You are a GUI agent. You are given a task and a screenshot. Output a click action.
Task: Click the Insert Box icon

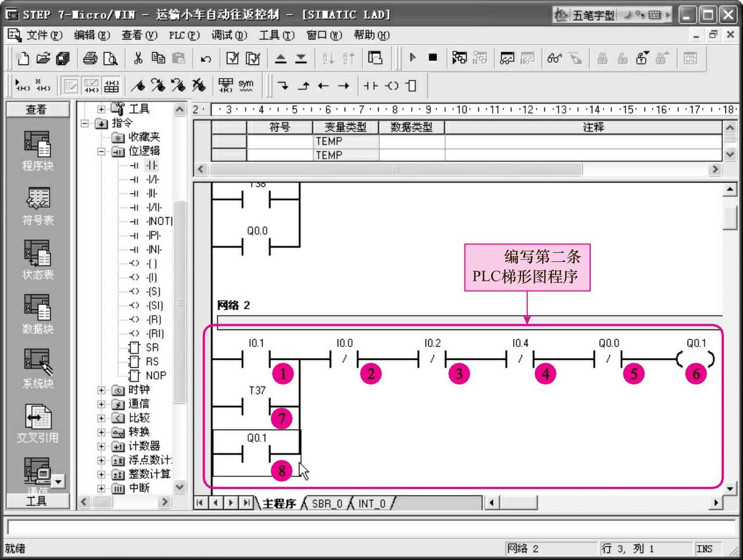coord(411,86)
